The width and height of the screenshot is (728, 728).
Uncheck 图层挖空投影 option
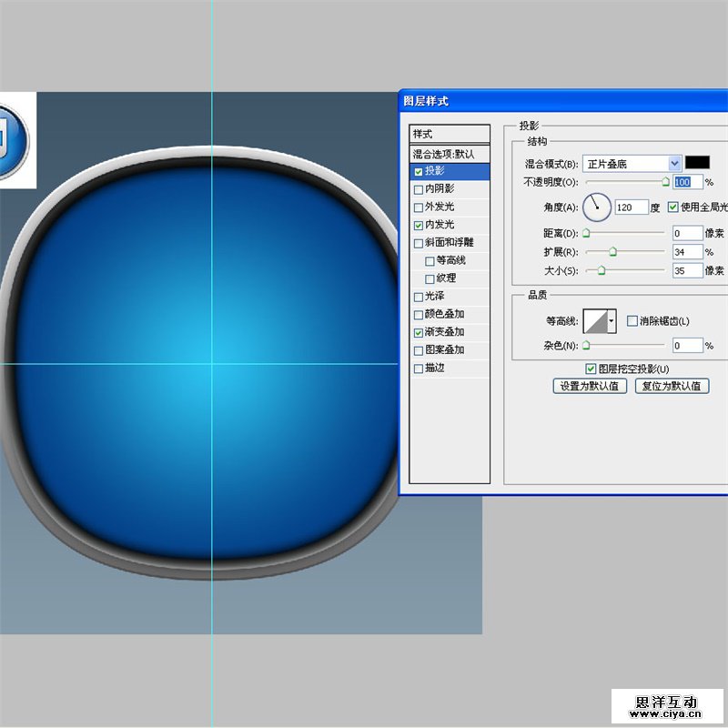pos(591,369)
